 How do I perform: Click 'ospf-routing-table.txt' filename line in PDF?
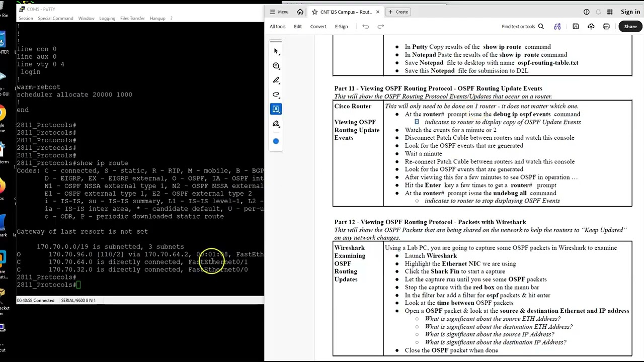(547, 63)
